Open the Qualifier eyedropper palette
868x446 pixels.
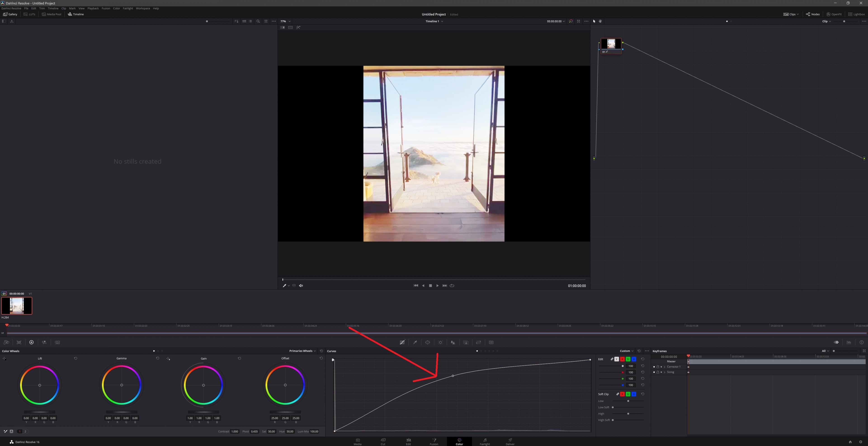coord(415,342)
